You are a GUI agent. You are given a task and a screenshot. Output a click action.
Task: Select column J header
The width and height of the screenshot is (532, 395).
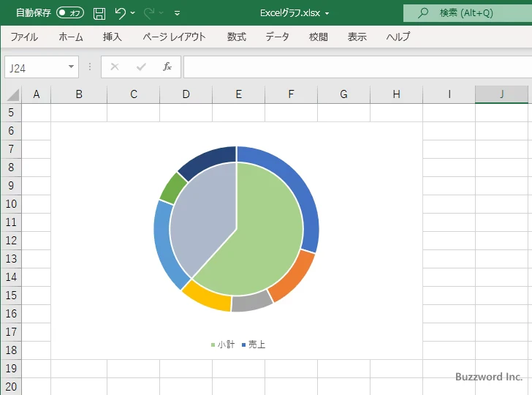501,94
